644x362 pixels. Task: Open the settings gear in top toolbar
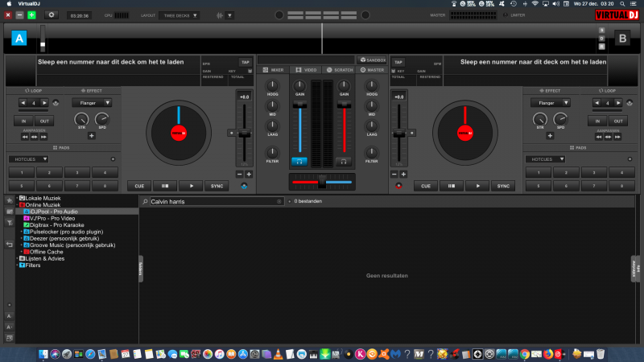52,15
